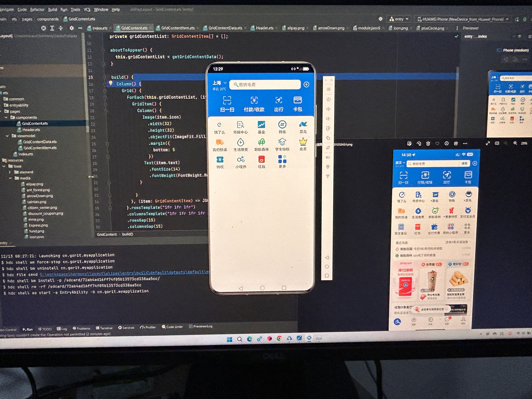Open Chrome from the Windows taskbar
Image resolution: width=532 pixels, height=399 pixels.
pyautogui.click(x=279, y=339)
